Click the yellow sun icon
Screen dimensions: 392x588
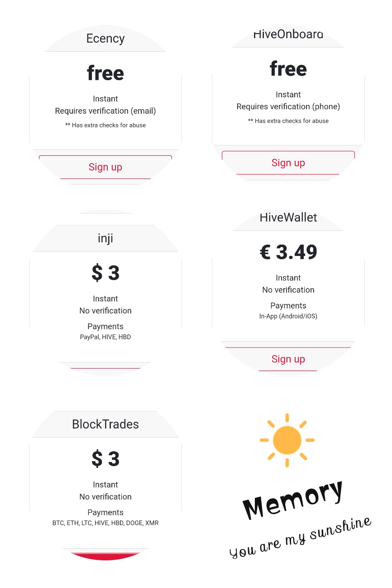(287, 440)
